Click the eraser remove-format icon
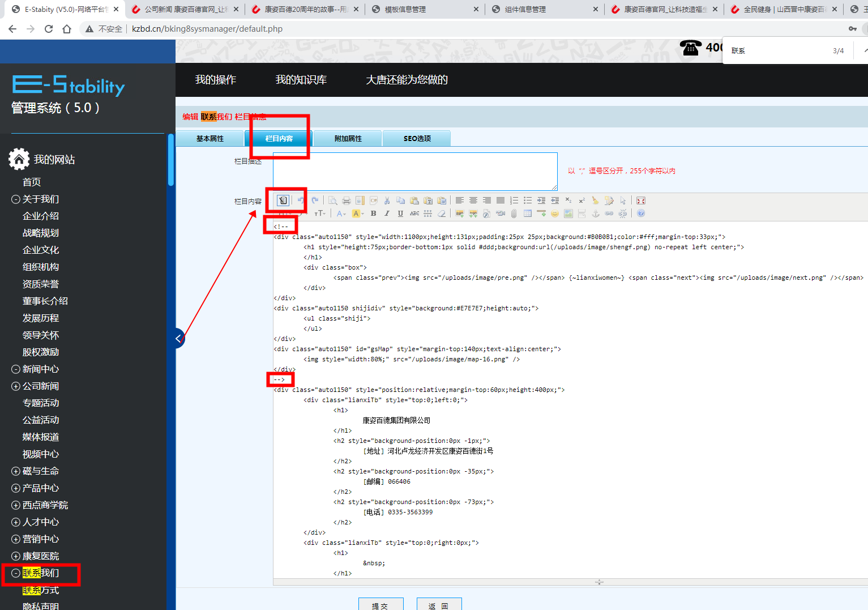This screenshot has height=610, width=868. [441, 214]
